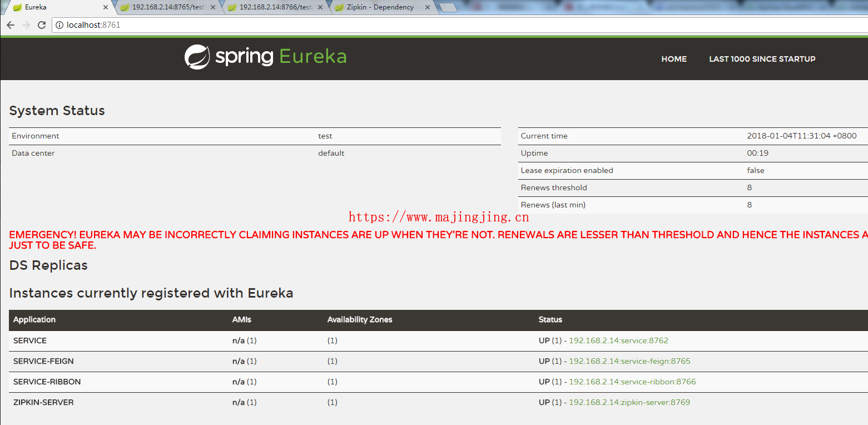The height and width of the screenshot is (425, 868).
Task: Click the Environment label
Action: [x=36, y=136]
